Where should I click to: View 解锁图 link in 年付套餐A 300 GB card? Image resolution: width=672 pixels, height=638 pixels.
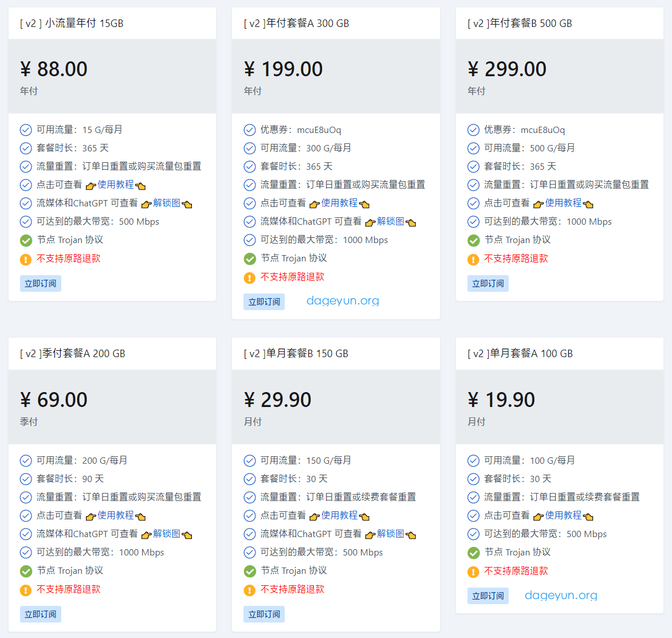pos(390,221)
